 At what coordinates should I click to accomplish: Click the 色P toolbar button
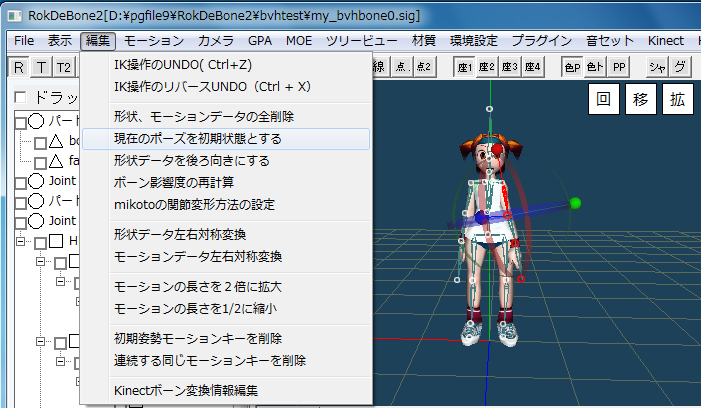[572, 67]
